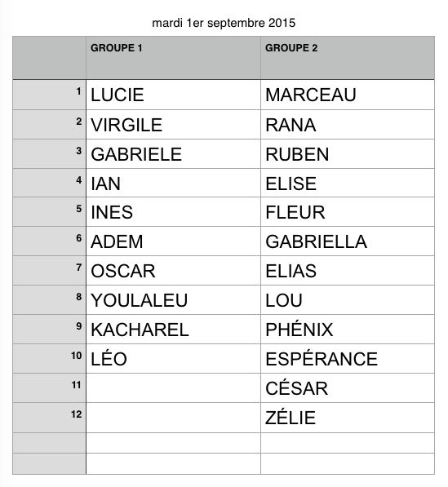Click the date title mardi 1er septembre 2015
448x487 pixels.
224,23
